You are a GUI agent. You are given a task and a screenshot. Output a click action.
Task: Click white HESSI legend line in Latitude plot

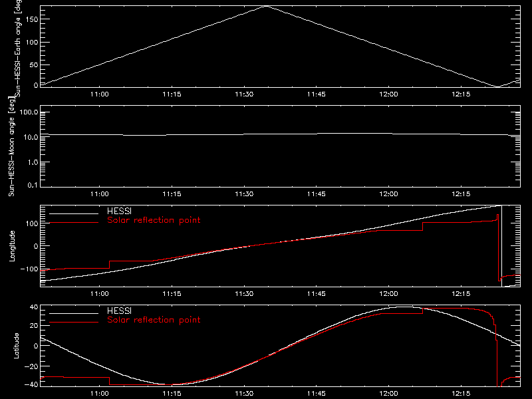[x=74, y=313]
